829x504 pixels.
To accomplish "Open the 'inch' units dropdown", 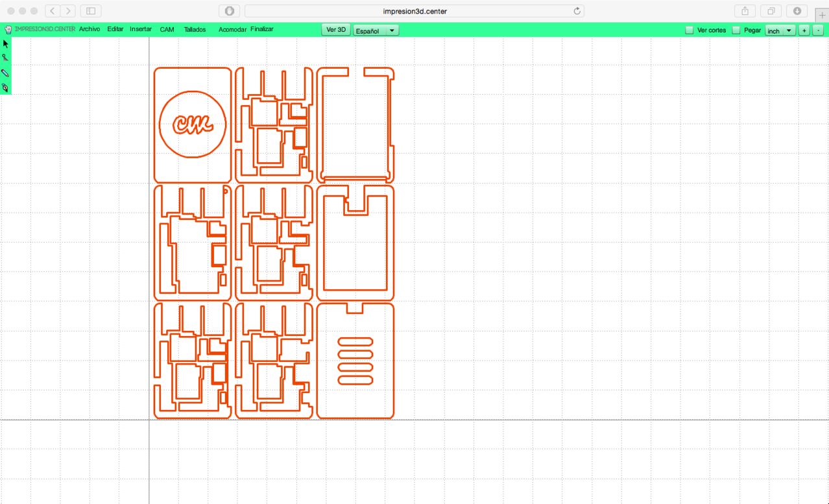I will click(x=780, y=30).
